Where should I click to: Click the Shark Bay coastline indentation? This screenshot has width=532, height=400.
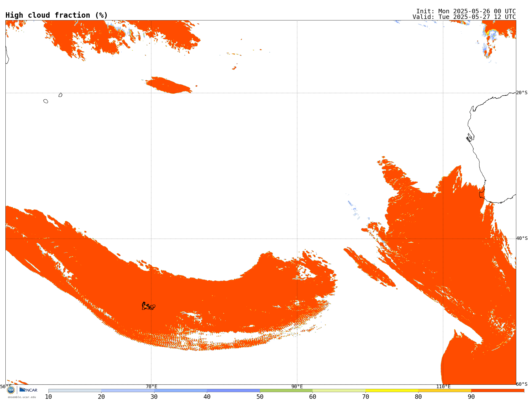470,137
